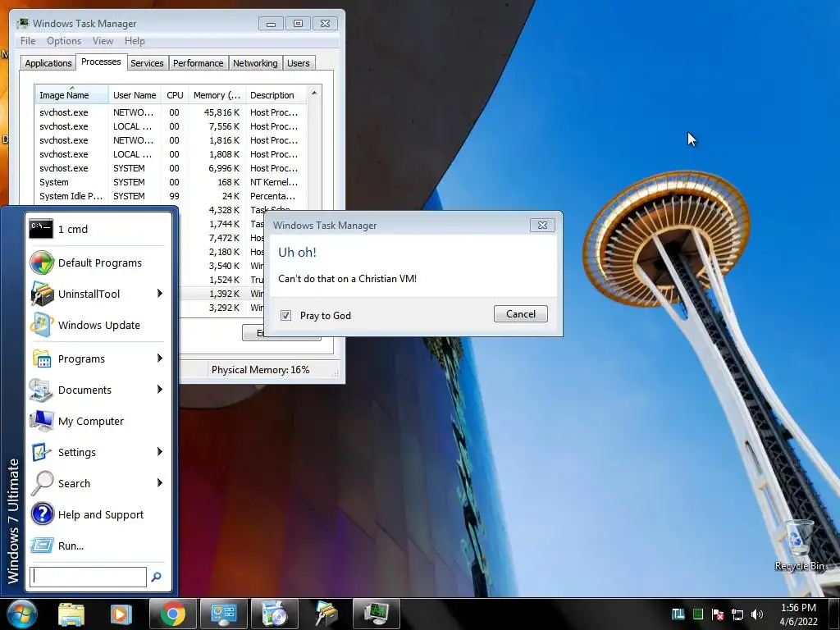The width and height of the screenshot is (840, 630).
Task: Select svchost.exe with 7,556 K memory
Action: [x=171, y=126]
